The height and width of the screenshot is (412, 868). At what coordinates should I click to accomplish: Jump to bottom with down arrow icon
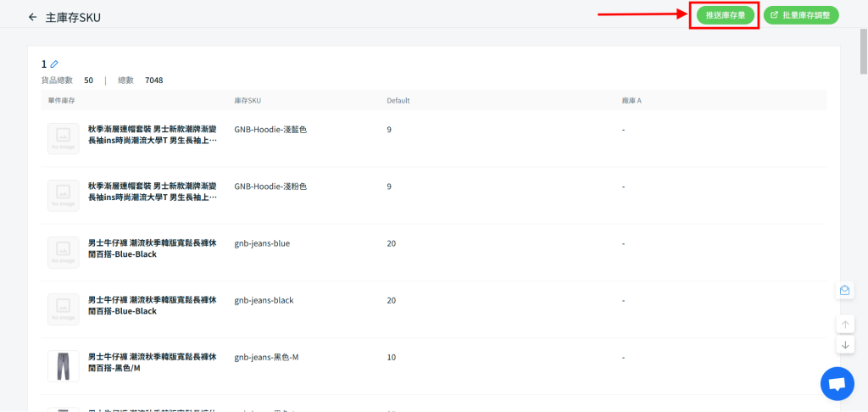(844, 344)
